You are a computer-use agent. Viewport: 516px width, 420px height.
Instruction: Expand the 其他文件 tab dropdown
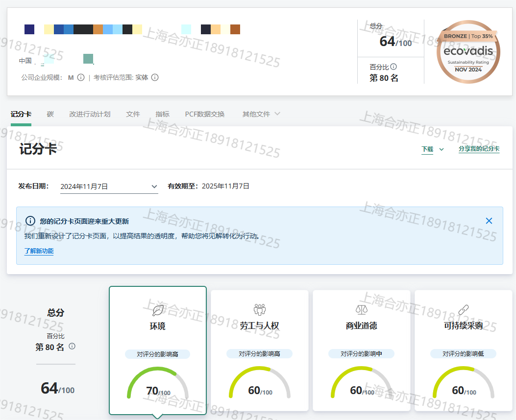(277, 114)
